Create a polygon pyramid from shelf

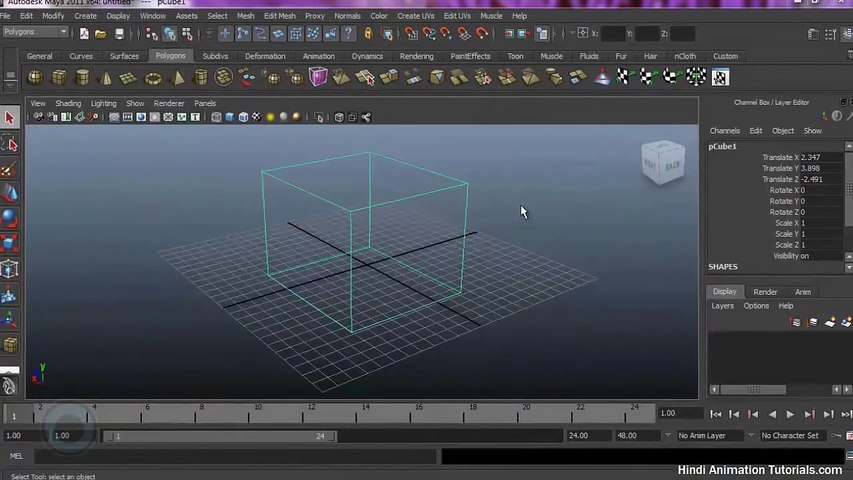pyautogui.click(x=177, y=77)
